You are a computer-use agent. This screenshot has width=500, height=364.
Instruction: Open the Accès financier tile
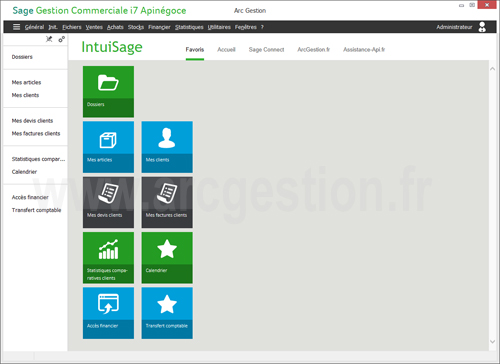tap(108, 313)
